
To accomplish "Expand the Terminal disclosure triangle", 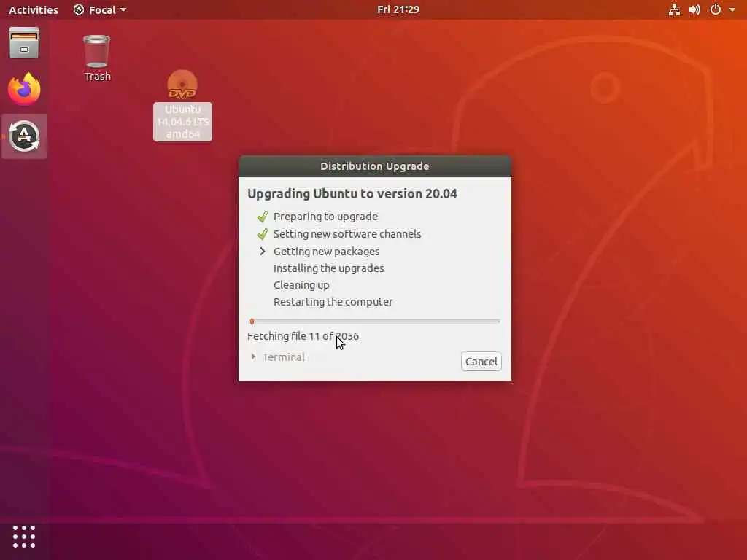I will pyautogui.click(x=253, y=357).
